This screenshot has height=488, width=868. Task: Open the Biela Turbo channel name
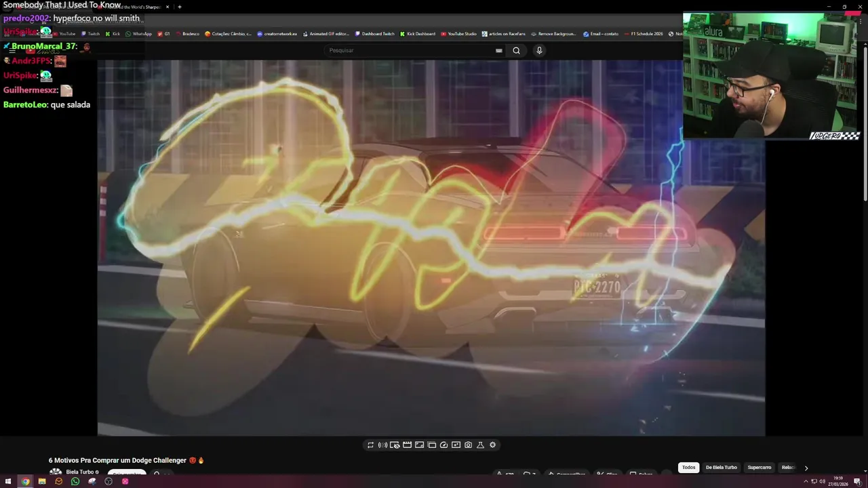point(80,472)
